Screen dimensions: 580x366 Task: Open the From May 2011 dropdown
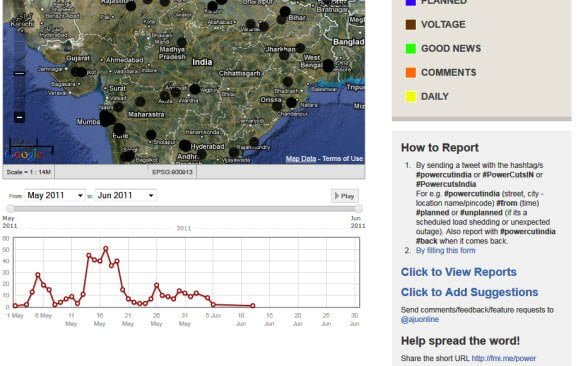tap(55, 195)
